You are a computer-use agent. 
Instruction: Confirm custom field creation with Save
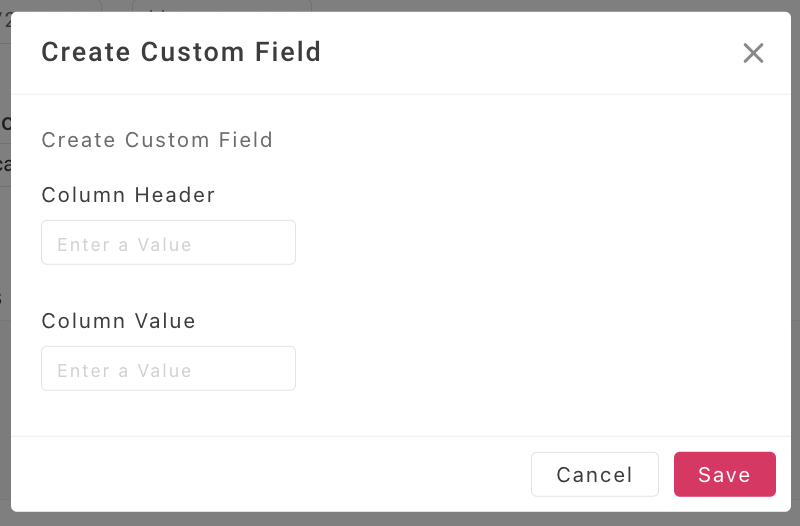(724, 474)
